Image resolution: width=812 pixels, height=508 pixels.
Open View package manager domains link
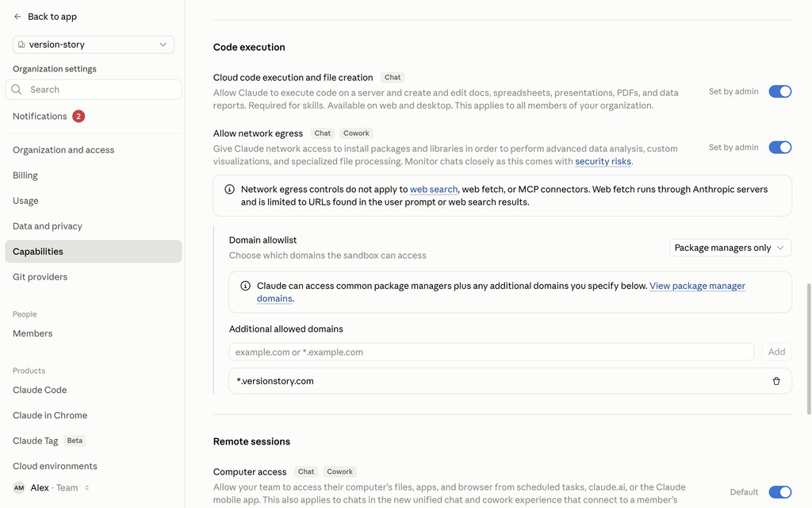click(x=697, y=286)
